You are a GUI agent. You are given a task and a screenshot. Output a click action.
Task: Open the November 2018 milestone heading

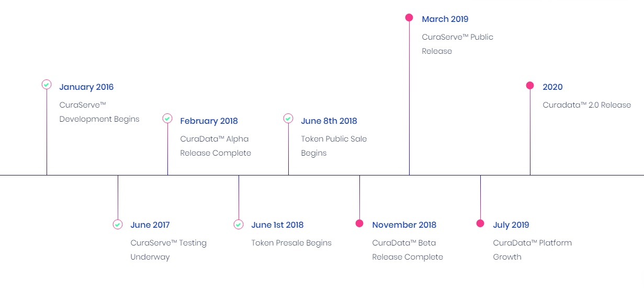(404, 225)
